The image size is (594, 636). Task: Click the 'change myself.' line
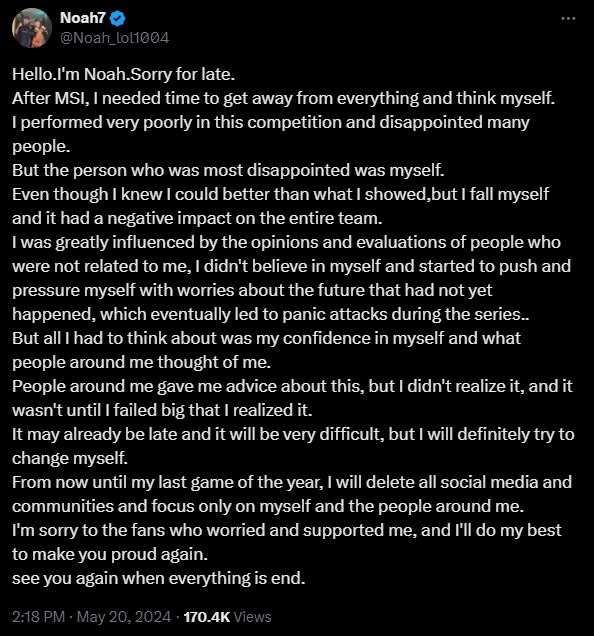click(x=70, y=458)
